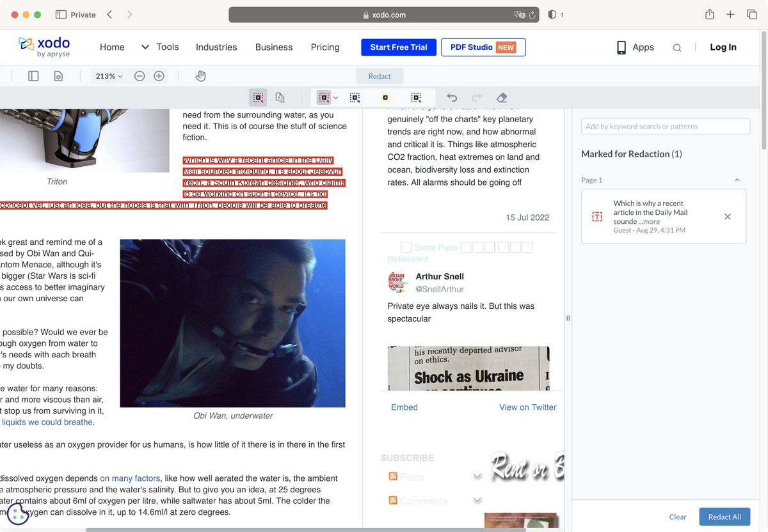Screen dimensions: 768x532
Task: Click the eraser tool icon
Action: coord(502,97)
